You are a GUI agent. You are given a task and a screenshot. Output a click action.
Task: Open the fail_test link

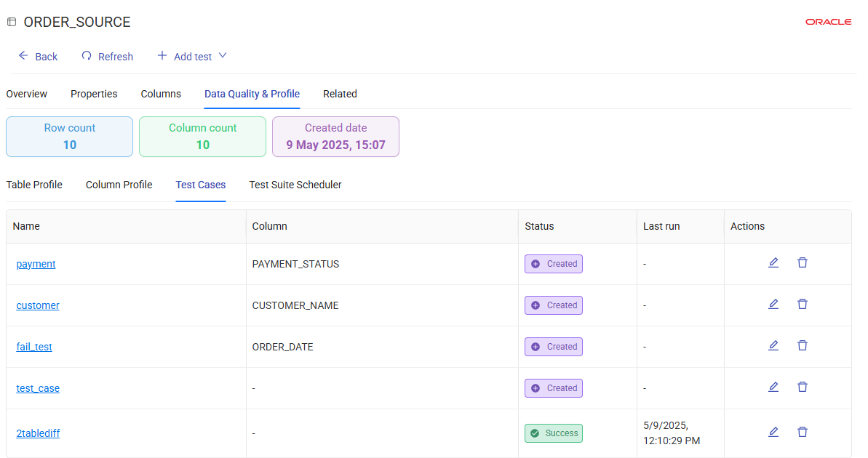(x=34, y=347)
